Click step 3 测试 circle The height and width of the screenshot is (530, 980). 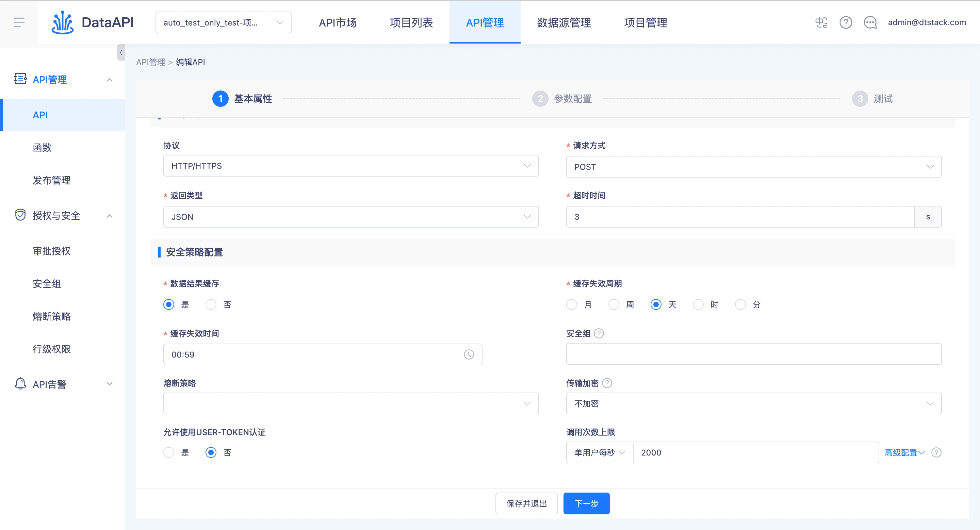pos(860,99)
